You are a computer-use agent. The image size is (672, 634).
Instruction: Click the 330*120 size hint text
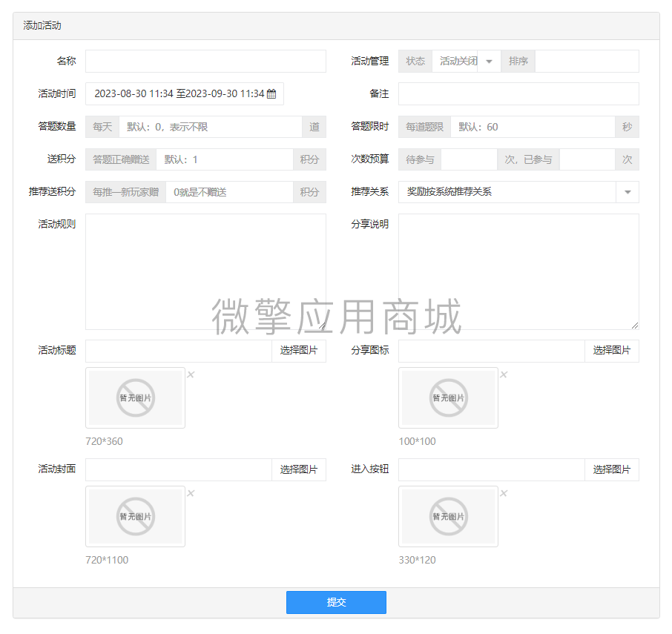pos(417,560)
